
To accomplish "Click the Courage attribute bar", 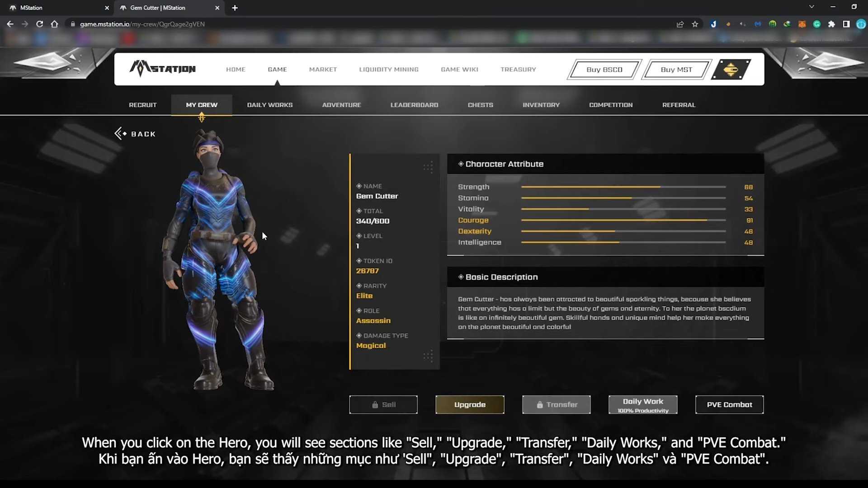I will tap(623, 220).
